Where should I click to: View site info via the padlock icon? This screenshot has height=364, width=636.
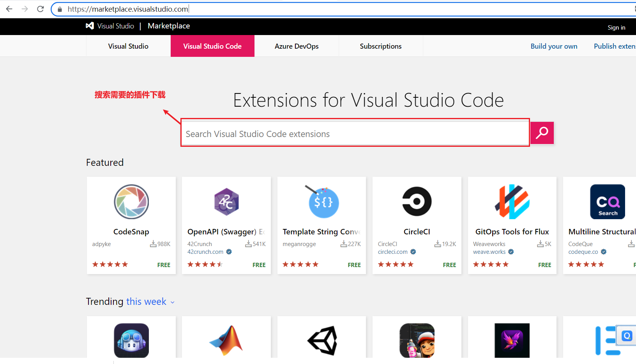(x=60, y=9)
